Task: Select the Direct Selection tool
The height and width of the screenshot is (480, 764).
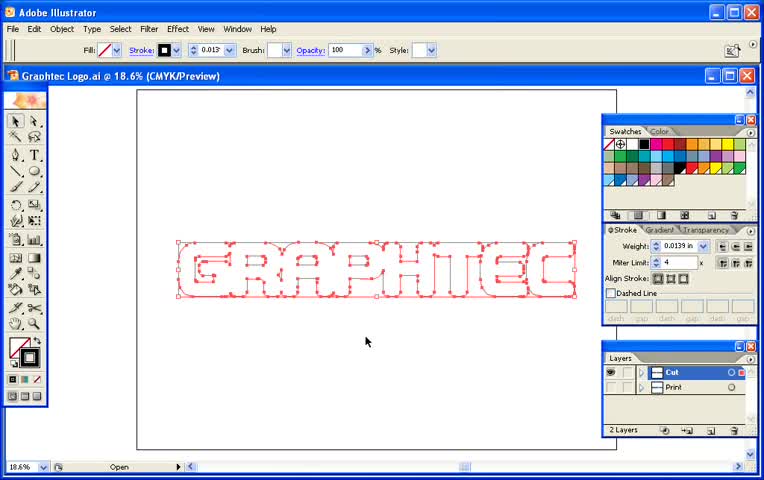Action: [x=34, y=121]
